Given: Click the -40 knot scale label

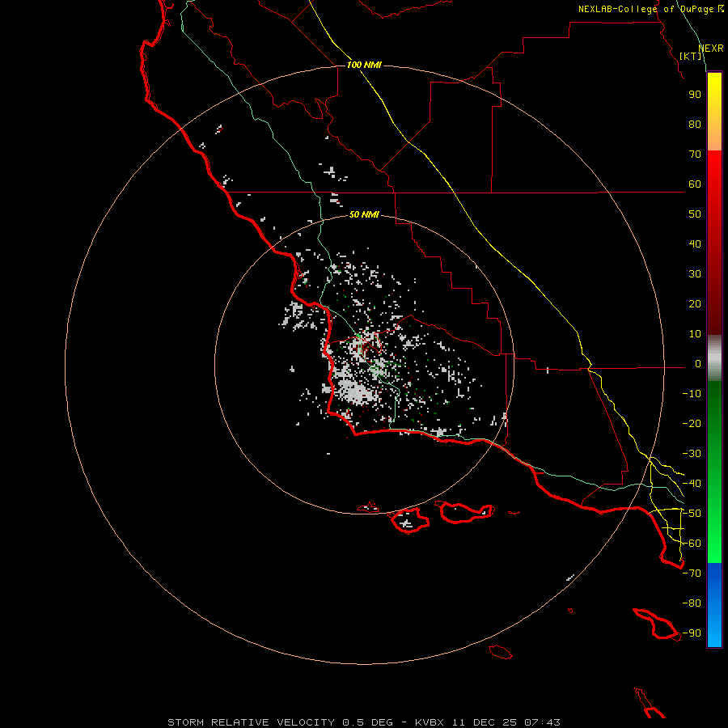Looking at the screenshot, I should click(x=692, y=484).
